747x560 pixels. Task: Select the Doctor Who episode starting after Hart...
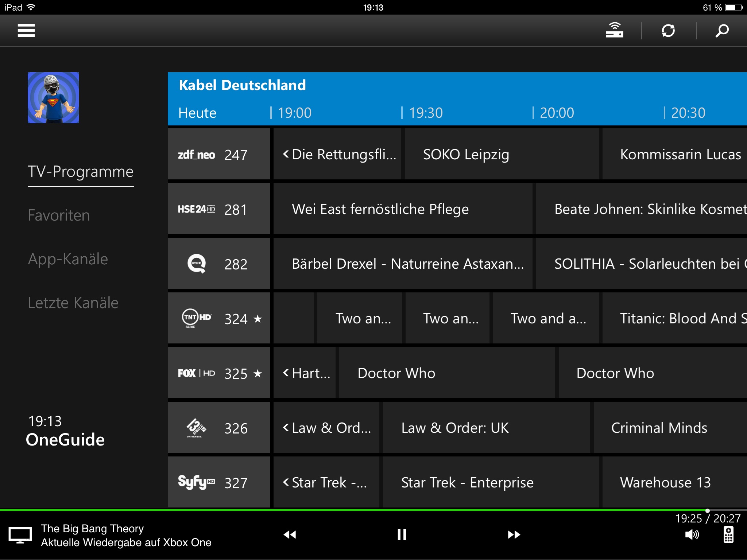point(447,373)
